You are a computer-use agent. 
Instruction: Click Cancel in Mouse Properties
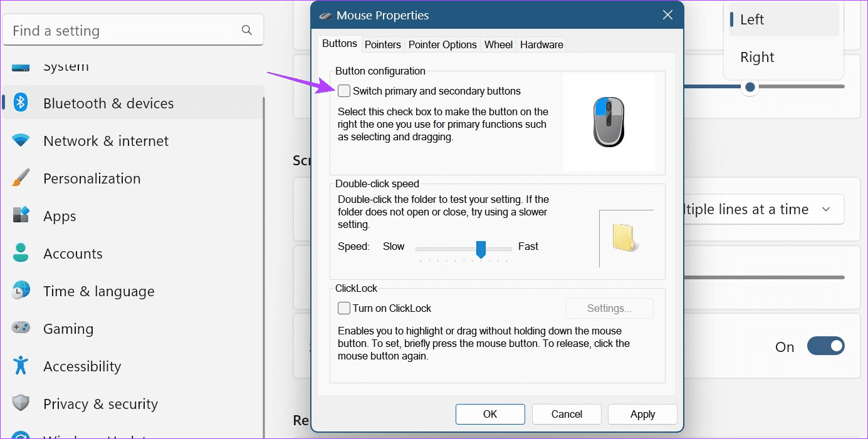coord(567,414)
